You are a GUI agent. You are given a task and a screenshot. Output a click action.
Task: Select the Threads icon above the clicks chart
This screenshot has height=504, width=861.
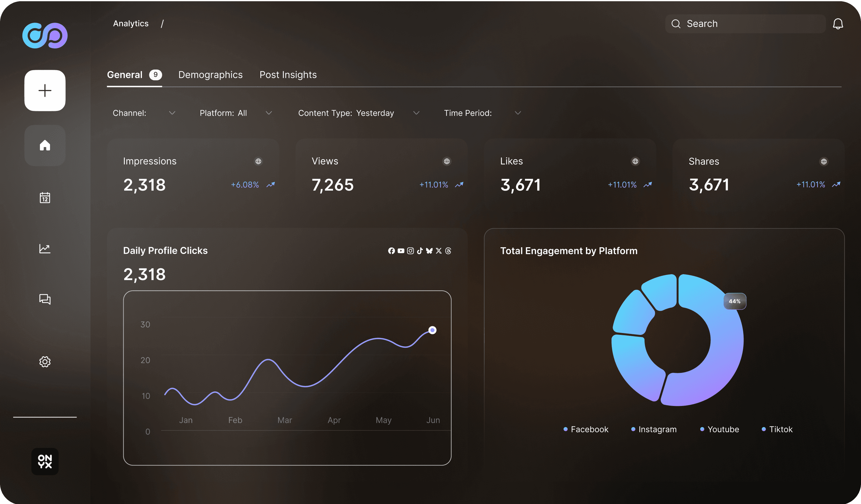click(x=448, y=251)
